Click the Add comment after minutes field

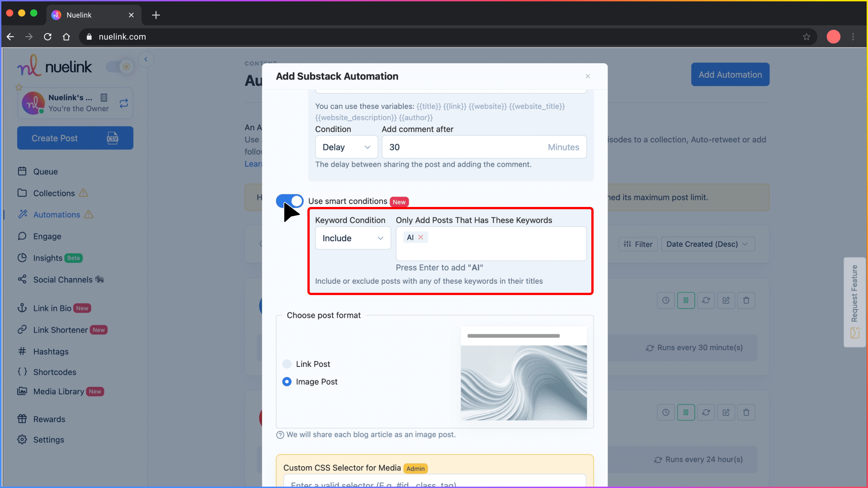(484, 147)
